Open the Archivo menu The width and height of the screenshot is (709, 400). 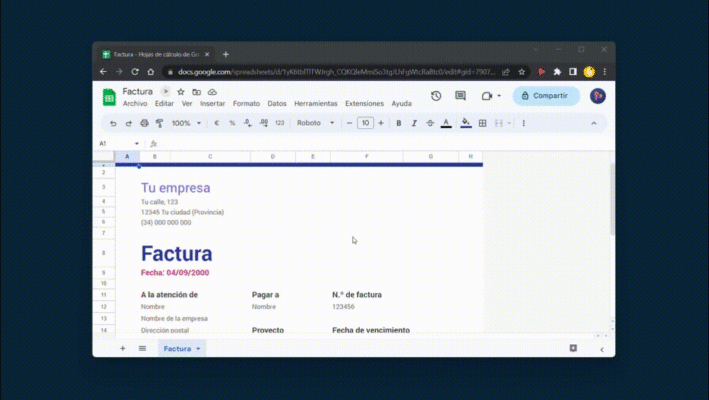click(x=135, y=104)
